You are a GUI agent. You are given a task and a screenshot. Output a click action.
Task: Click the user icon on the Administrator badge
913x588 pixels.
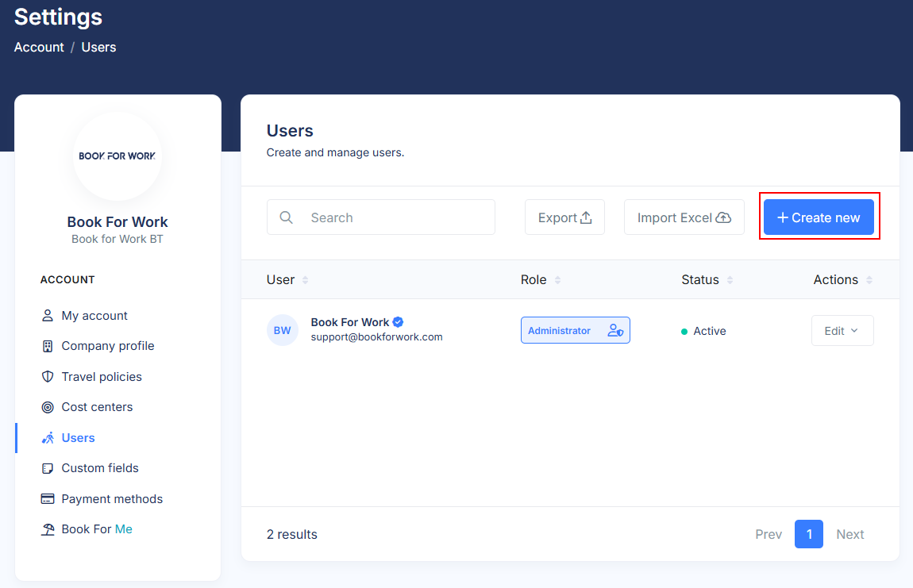click(x=615, y=330)
